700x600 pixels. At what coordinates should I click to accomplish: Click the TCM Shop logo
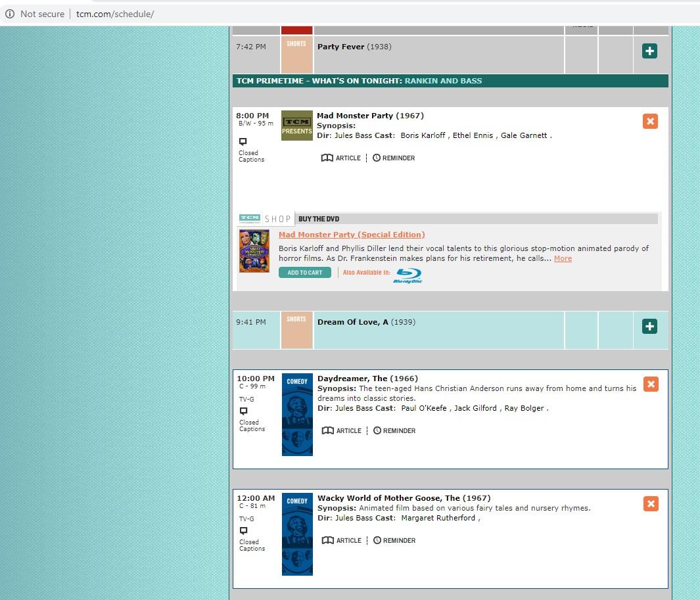(264, 219)
